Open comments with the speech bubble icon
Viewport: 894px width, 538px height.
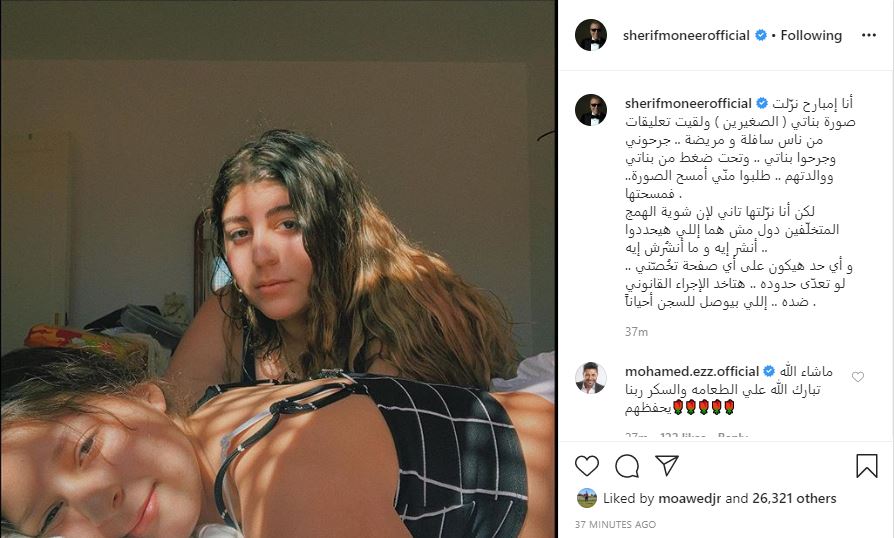point(627,466)
